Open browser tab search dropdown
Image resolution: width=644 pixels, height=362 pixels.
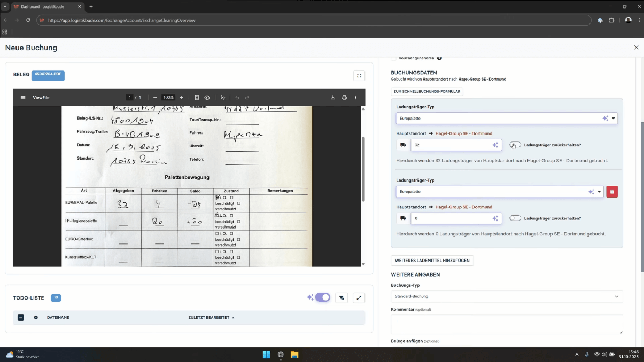pos(5,6)
